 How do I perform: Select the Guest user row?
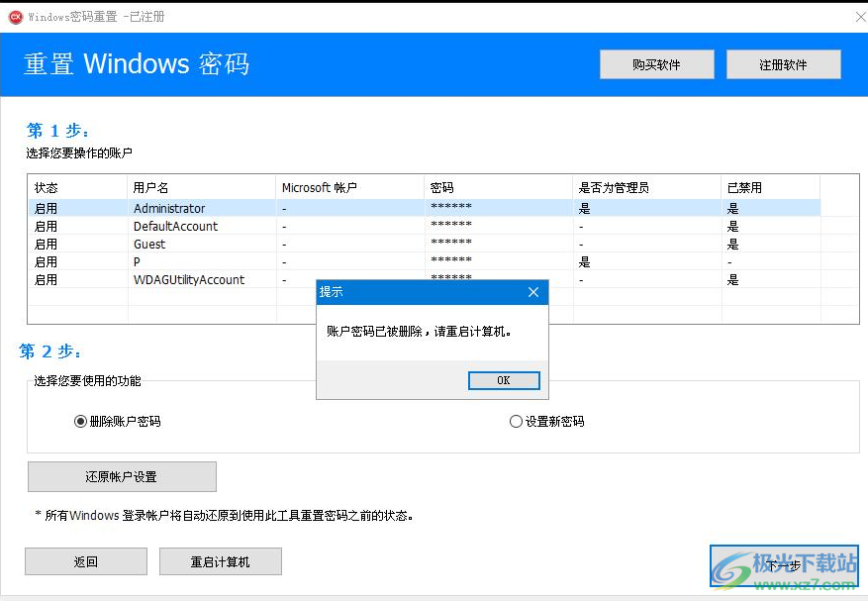(x=424, y=244)
